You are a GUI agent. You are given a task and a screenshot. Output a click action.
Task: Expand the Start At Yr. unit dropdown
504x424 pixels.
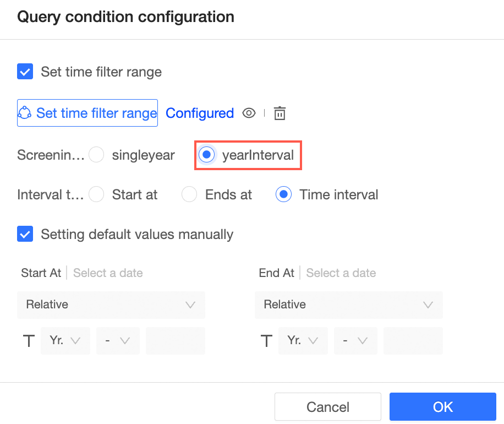[65, 341]
